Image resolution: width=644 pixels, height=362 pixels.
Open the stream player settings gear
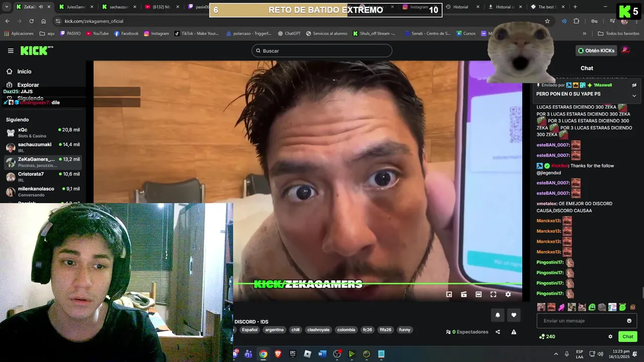[508, 294]
